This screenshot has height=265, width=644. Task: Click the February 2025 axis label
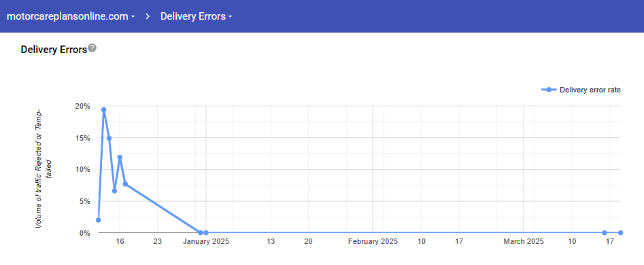pos(373,242)
